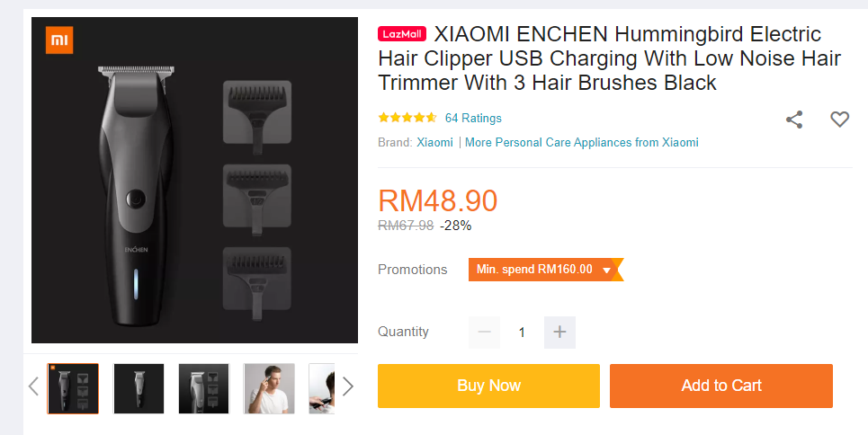Open the Xiaomi brand link
Image resolution: width=868 pixels, height=435 pixels.
pyautogui.click(x=434, y=142)
